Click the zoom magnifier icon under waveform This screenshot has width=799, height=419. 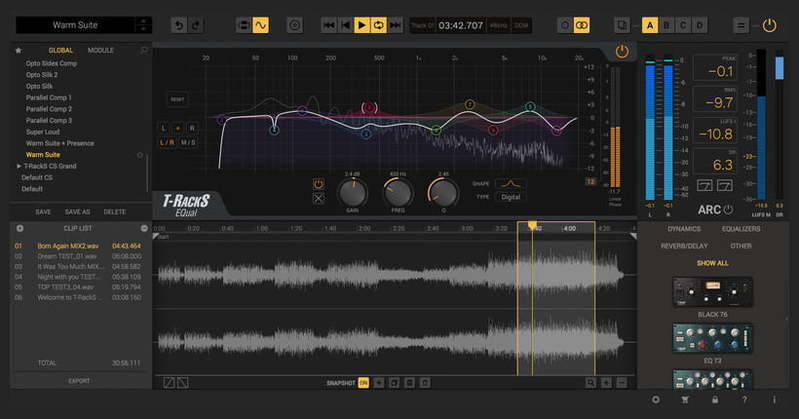[591, 383]
